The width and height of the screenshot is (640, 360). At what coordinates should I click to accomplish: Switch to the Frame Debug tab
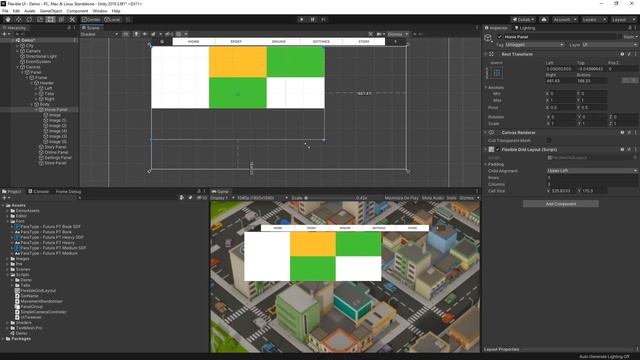coord(68,191)
